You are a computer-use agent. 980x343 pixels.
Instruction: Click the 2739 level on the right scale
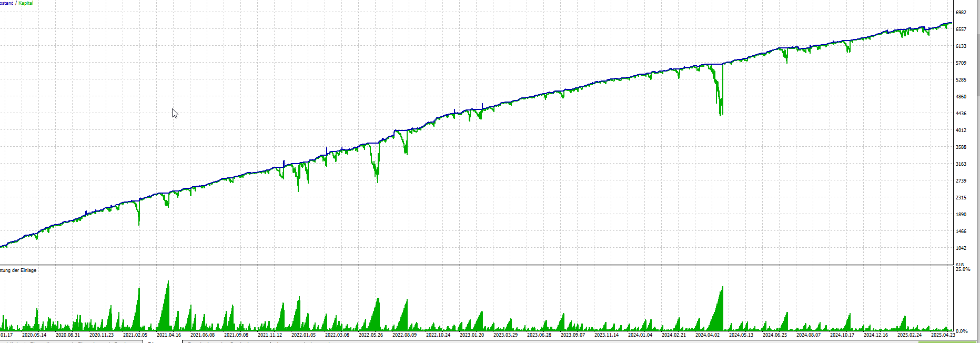(x=961, y=181)
